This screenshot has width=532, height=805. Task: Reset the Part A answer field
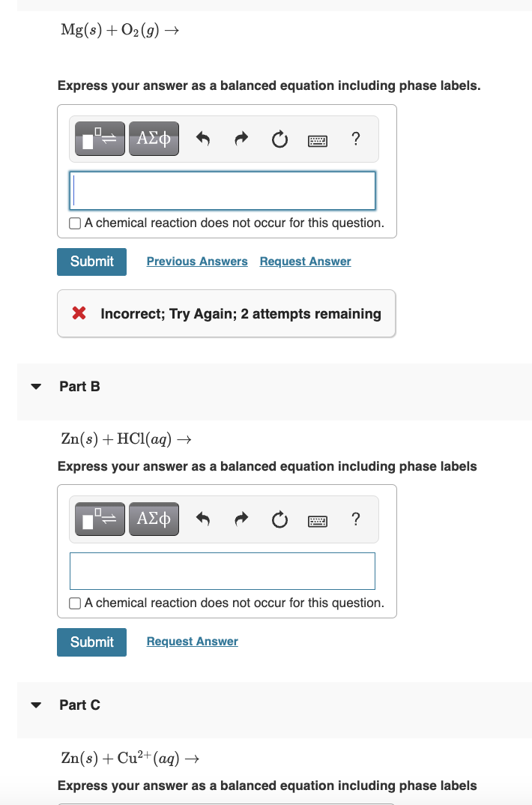pos(279,138)
